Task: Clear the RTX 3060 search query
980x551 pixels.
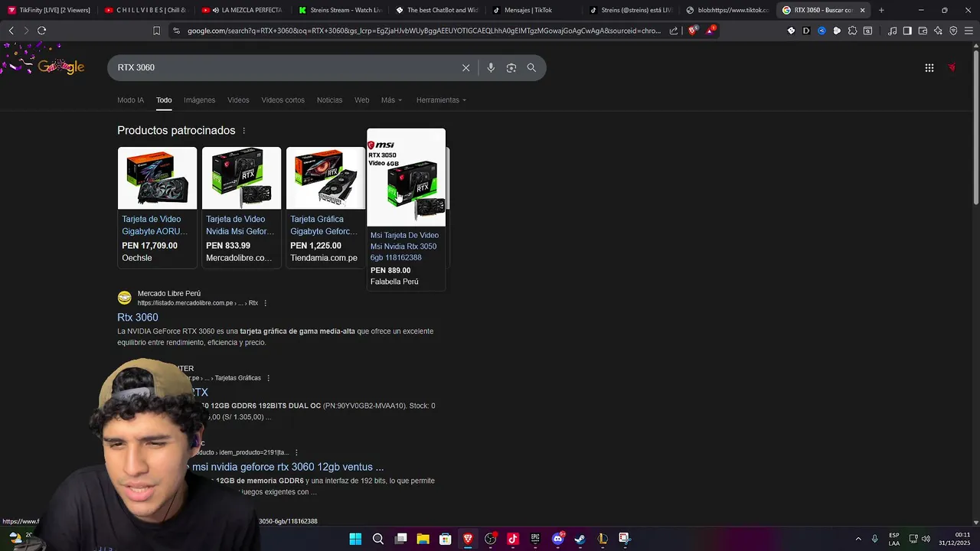Action: 465,67
